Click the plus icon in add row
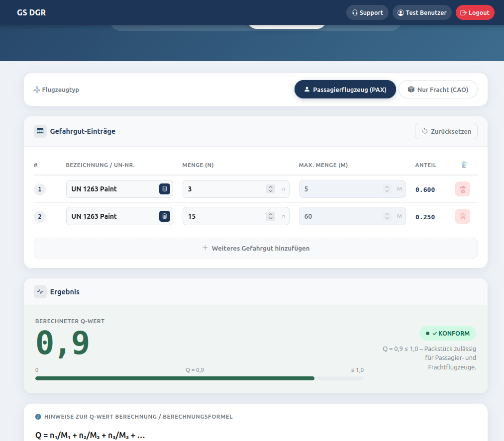 [x=205, y=248]
